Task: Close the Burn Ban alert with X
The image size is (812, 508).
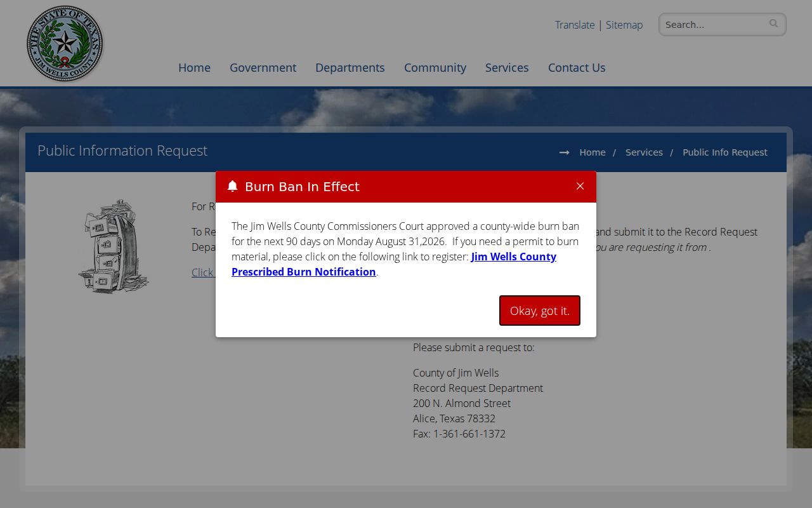Action: 580,186
